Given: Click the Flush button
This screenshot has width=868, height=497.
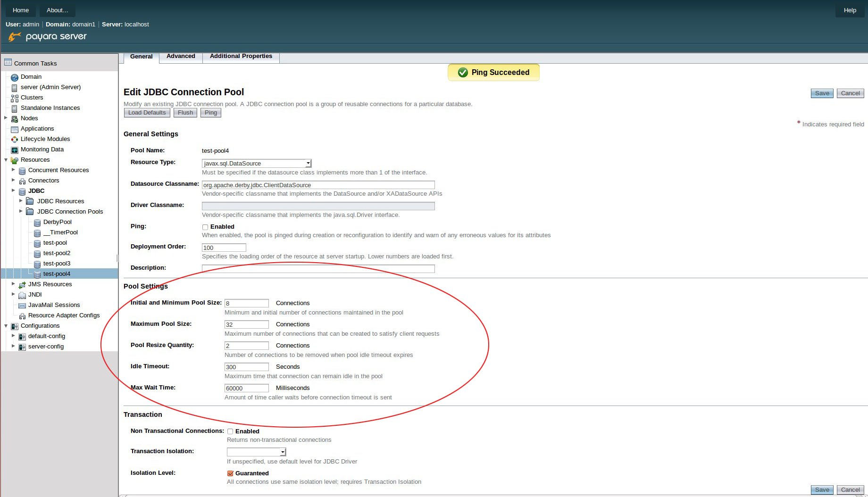Looking at the screenshot, I should [x=185, y=113].
